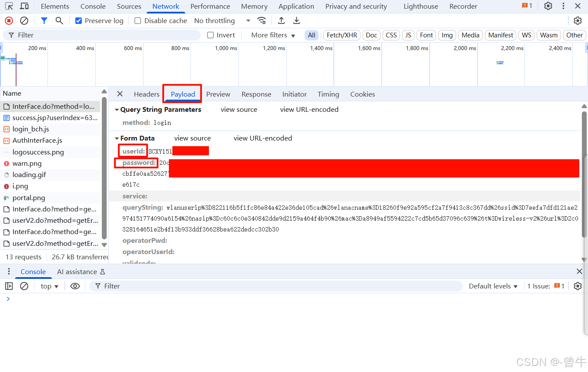Screen dimensions: 588x372
Task: Check the Invert filter checkbox
Action: point(210,35)
